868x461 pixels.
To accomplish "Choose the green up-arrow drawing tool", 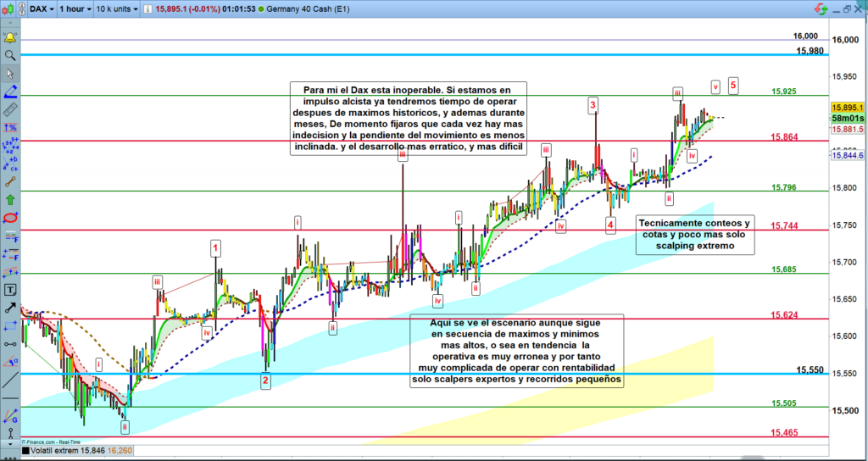I will coord(10,200).
